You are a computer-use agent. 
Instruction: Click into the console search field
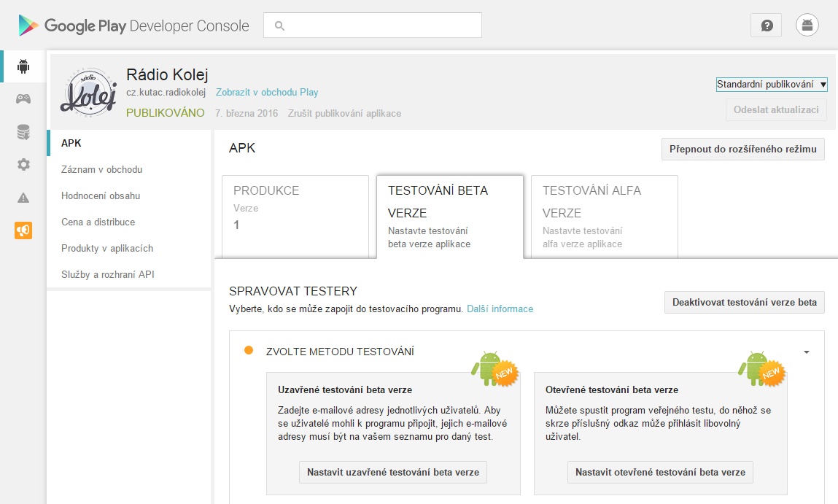373,25
